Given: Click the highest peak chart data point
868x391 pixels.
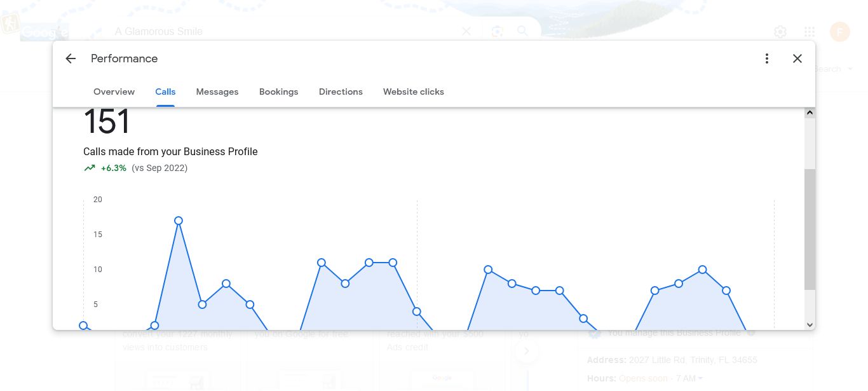Looking at the screenshot, I should point(179,221).
